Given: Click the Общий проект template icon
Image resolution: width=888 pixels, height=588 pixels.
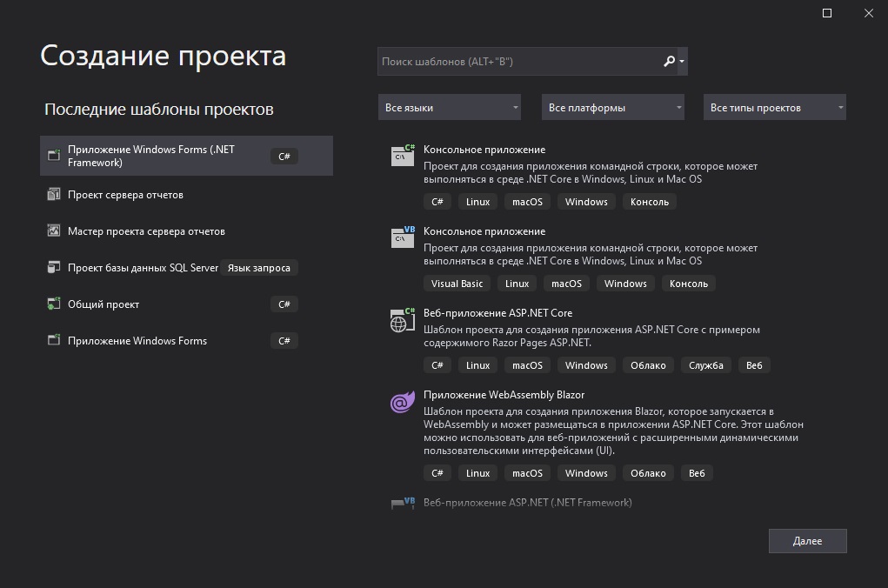Looking at the screenshot, I should coord(54,304).
